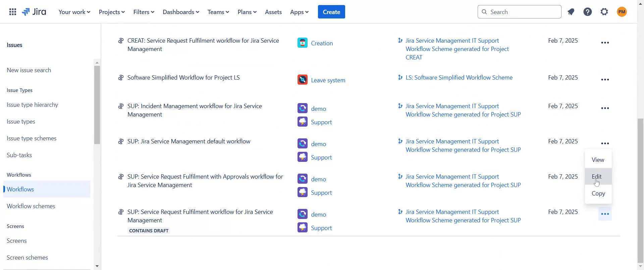
Task: Click Support icon in Fulfilment with Approvals row
Action: click(303, 192)
